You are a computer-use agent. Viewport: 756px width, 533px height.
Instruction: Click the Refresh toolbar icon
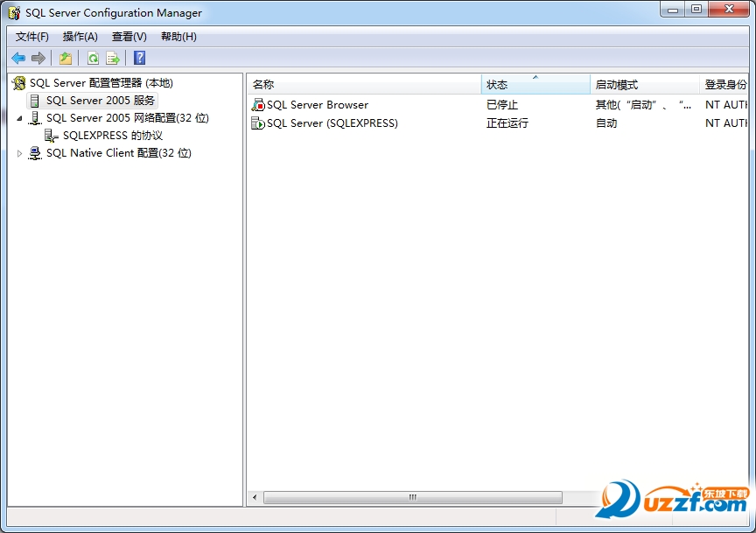(x=93, y=58)
